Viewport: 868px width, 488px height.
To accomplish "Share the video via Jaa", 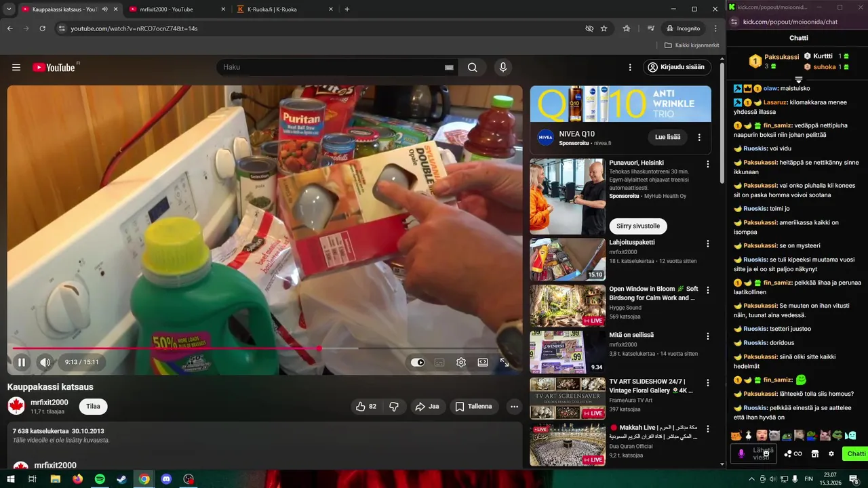I will pos(427,407).
